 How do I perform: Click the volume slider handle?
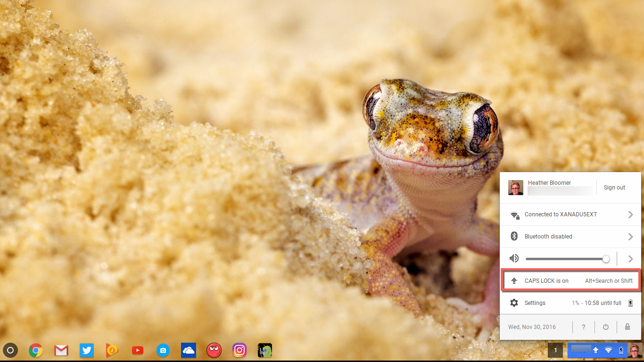tap(606, 259)
